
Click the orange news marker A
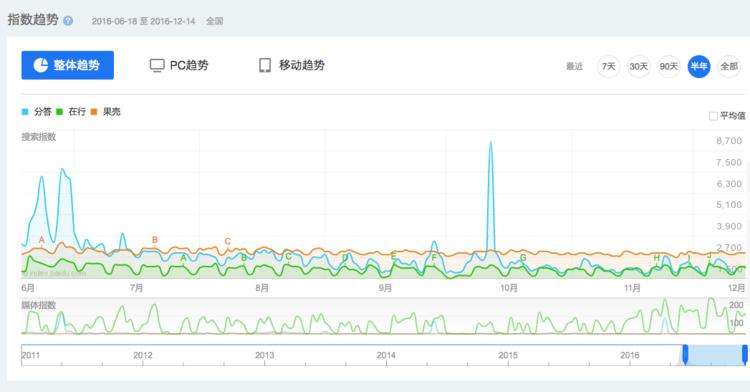pyautogui.click(x=42, y=240)
